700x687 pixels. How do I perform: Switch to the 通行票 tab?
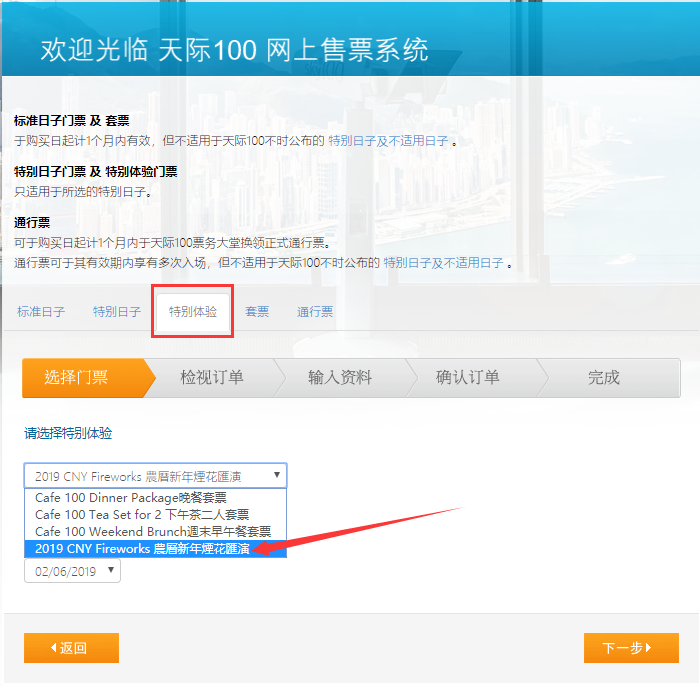(x=315, y=312)
